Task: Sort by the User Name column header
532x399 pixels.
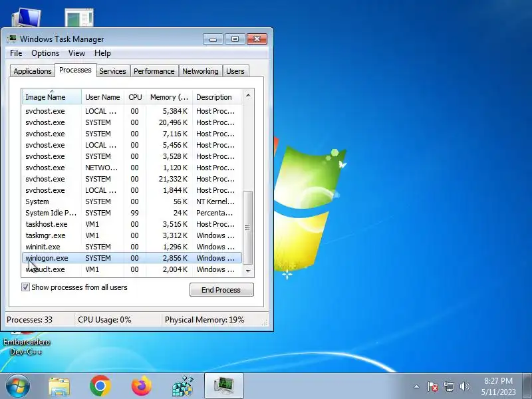Action: pos(102,97)
